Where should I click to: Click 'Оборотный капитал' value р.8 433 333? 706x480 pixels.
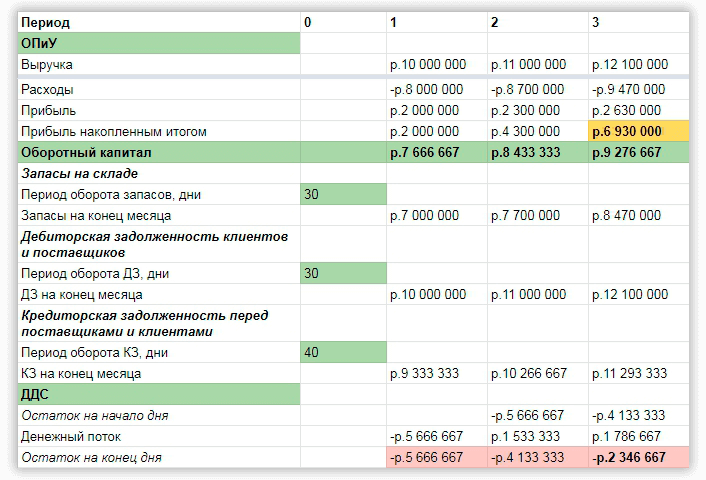(x=537, y=153)
